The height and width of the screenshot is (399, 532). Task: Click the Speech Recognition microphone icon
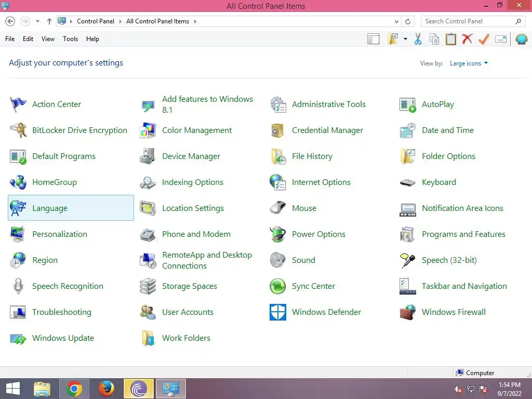[18, 286]
